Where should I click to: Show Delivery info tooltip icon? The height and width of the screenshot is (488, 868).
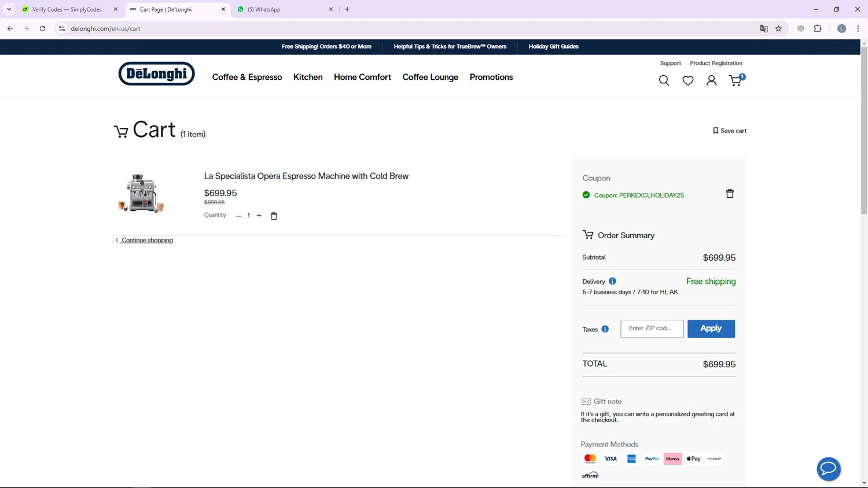click(612, 281)
